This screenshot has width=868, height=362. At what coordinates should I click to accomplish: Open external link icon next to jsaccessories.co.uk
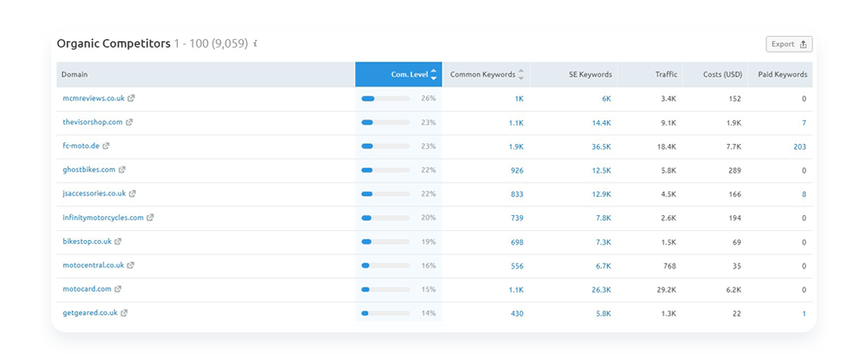132,194
